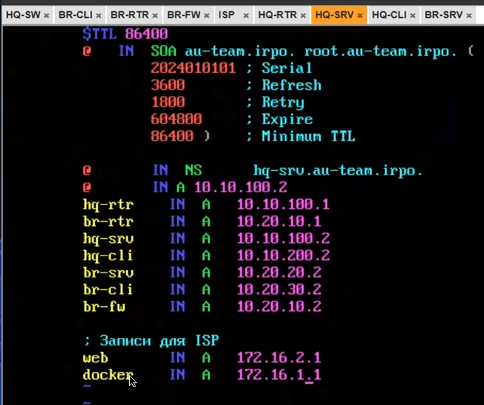This screenshot has width=484, height=405.
Task: Click the hq-cli hostname
Action: 108,256
